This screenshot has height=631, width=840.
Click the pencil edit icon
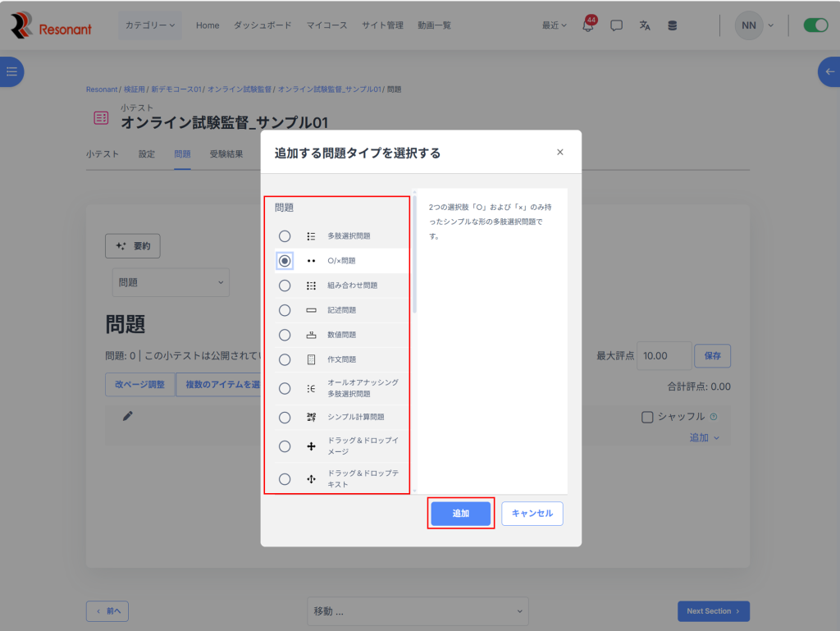coord(128,417)
